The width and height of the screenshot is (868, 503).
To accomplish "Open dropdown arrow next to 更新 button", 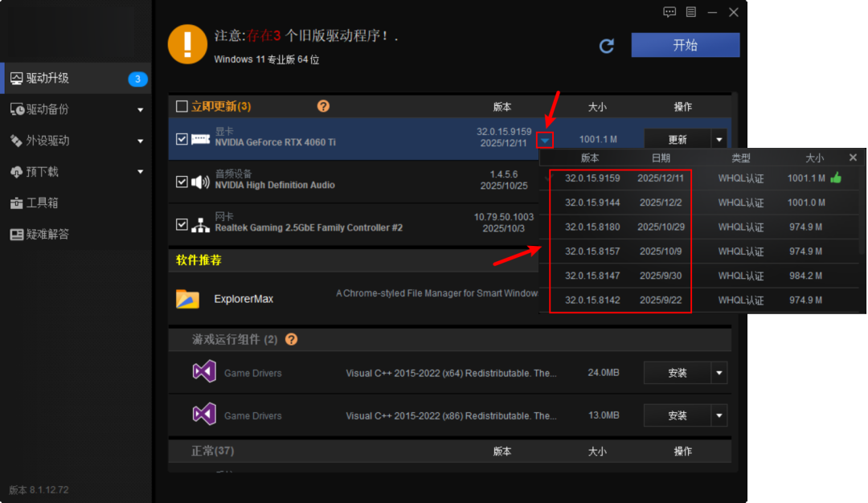I will click(x=719, y=140).
